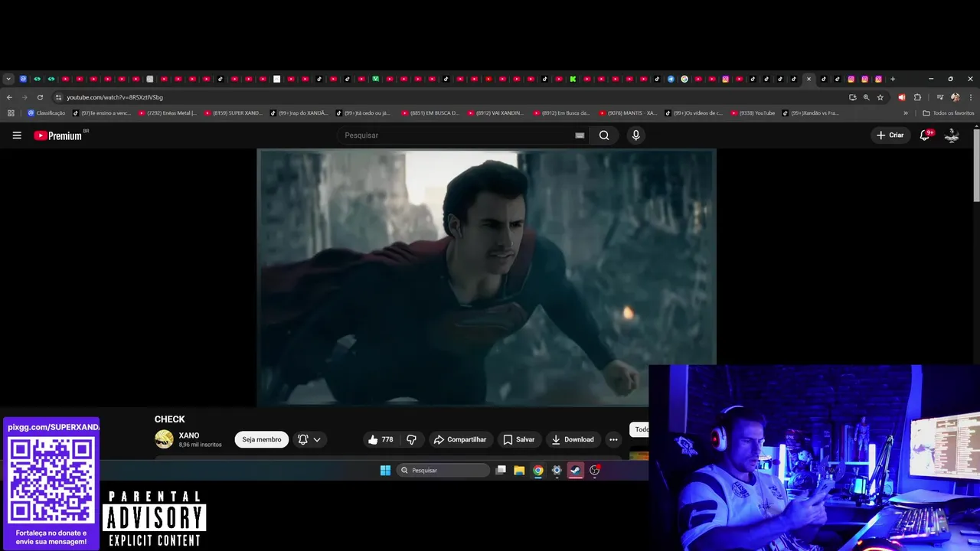
Task: Open more actions three-dot menu under video
Action: (x=613, y=439)
